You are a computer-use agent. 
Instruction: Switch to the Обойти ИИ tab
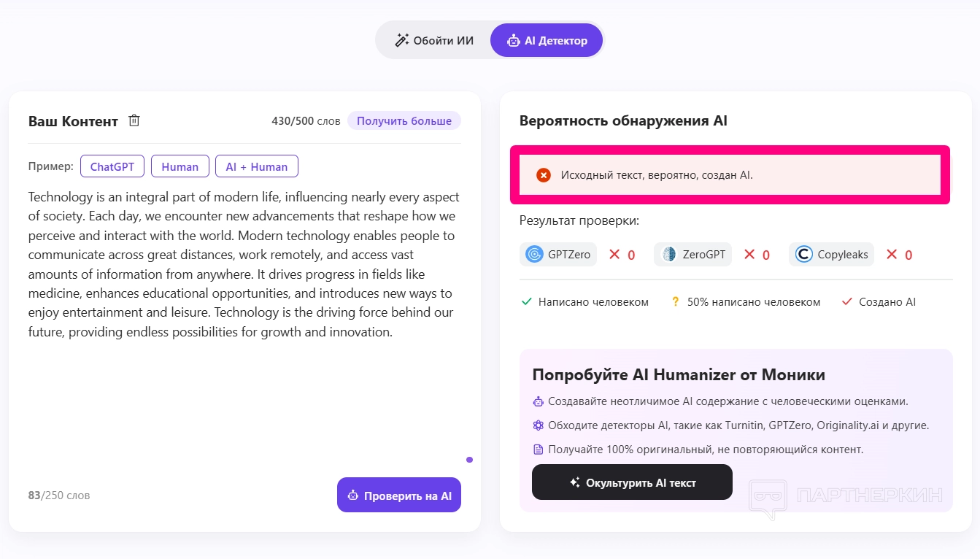[x=434, y=40]
